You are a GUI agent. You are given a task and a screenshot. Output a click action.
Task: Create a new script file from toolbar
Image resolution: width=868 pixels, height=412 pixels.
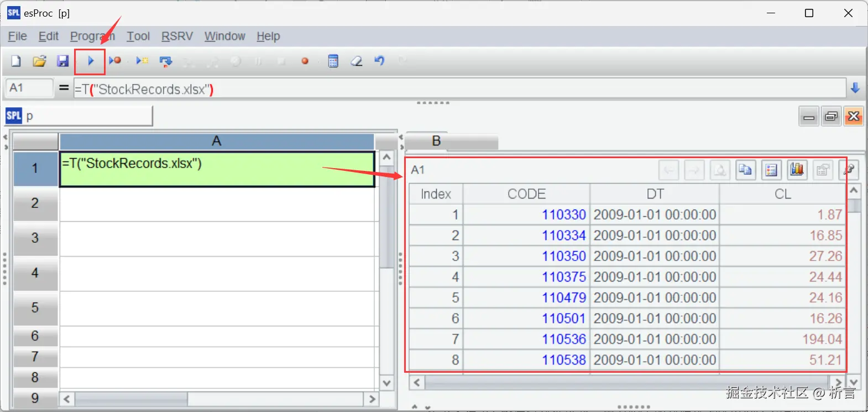[x=16, y=61]
